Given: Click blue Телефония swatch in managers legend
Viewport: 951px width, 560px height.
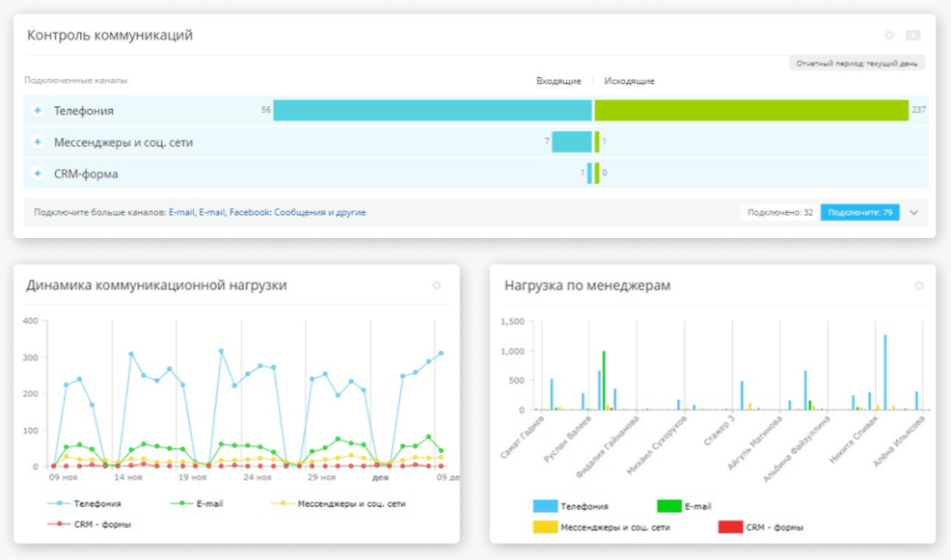Looking at the screenshot, I should (x=545, y=506).
